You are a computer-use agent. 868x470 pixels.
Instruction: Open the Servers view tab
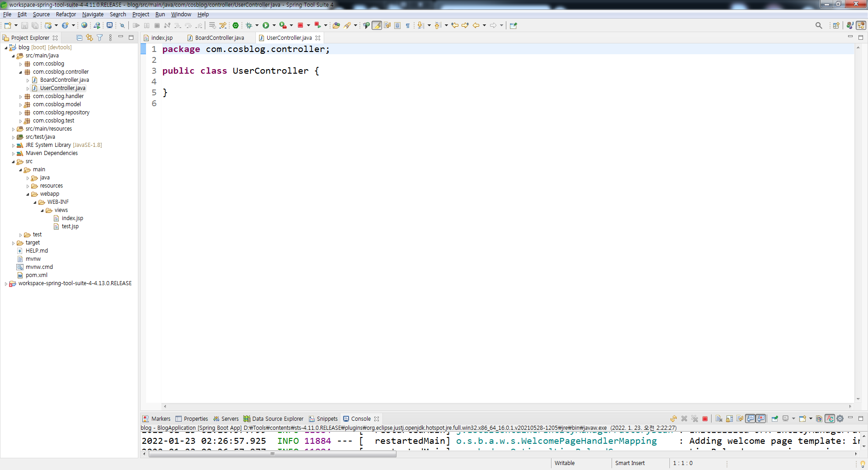tap(226, 419)
